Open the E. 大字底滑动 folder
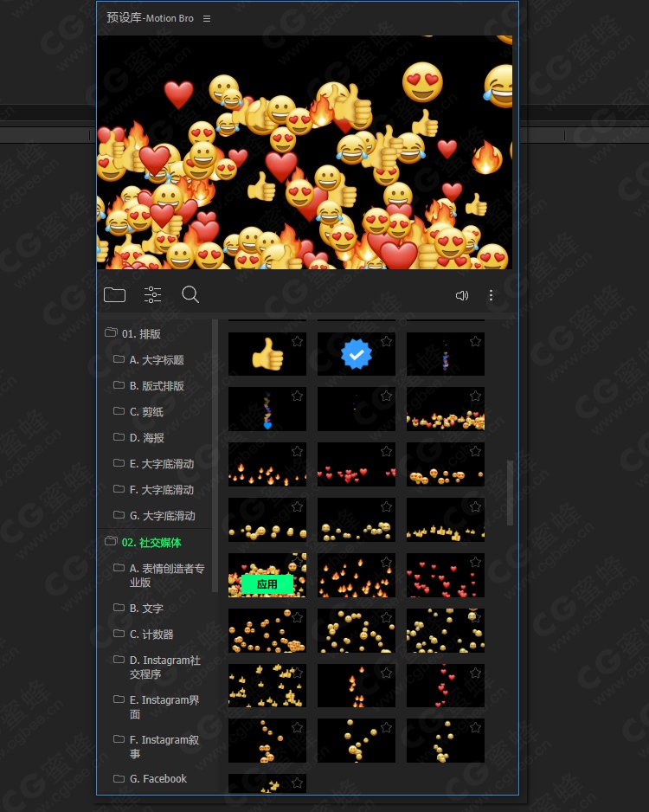 tap(154, 463)
